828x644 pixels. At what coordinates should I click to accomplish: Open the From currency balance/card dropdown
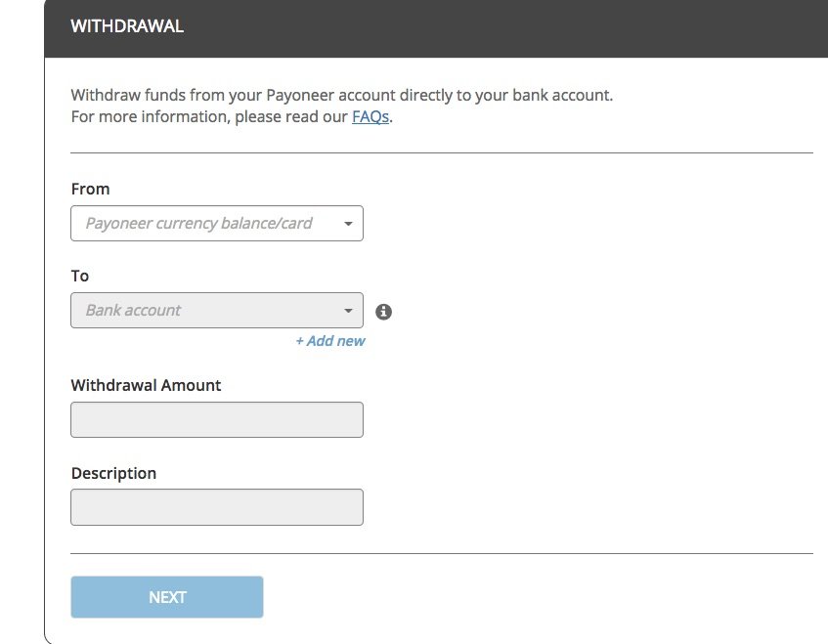216,223
